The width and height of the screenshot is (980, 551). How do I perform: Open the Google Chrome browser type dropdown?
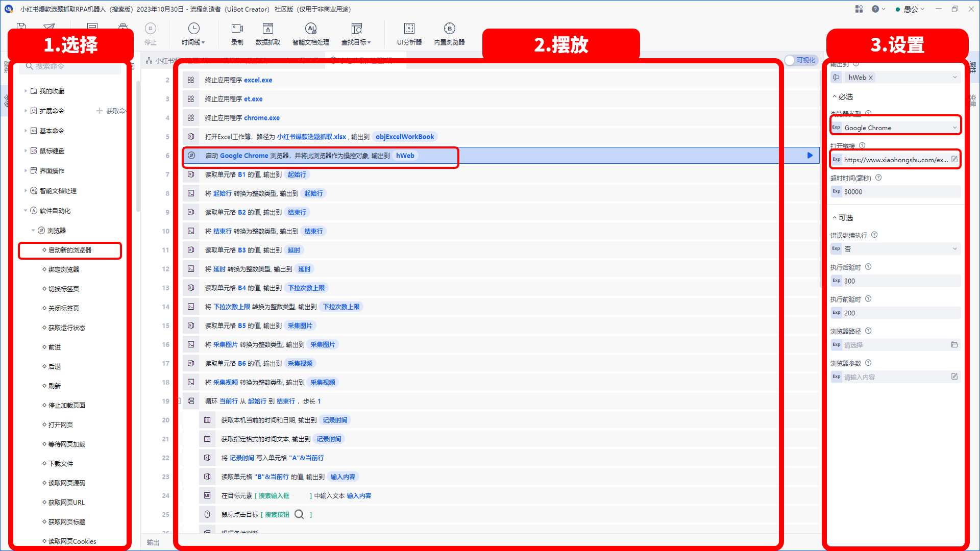pyautogui.click(x=955, y=128)
